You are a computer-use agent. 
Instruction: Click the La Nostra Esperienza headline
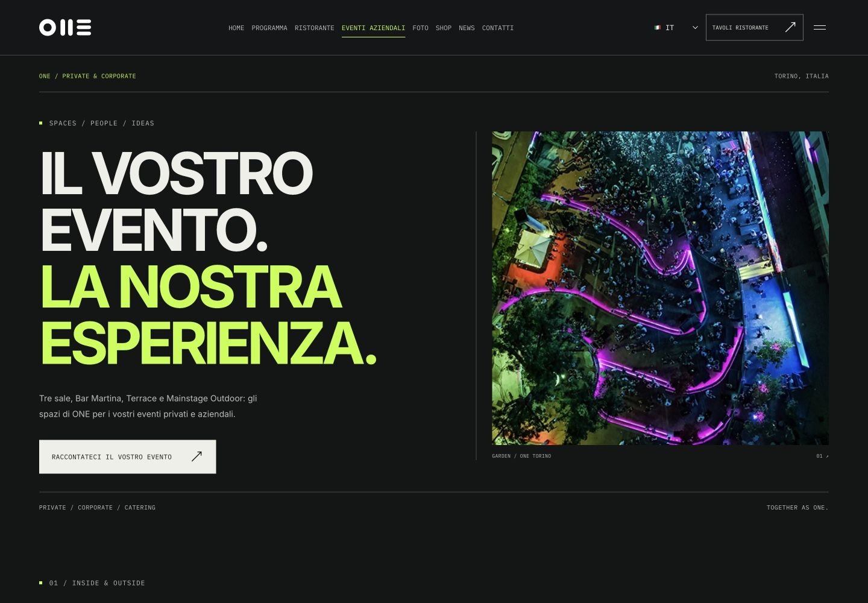pyautogui.click(x=208, y=314)
